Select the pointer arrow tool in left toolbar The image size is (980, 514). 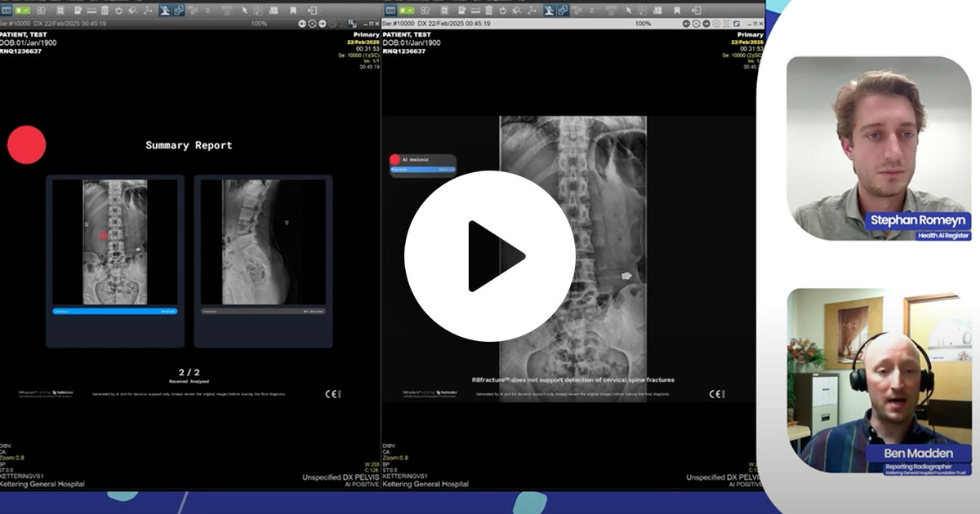245,11
